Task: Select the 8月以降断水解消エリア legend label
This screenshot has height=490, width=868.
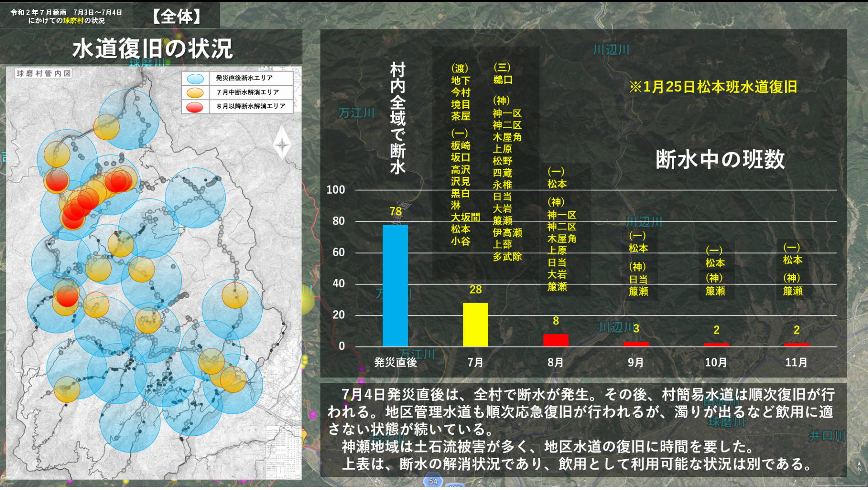Action: pyautogui.click(x=251, y=106)
